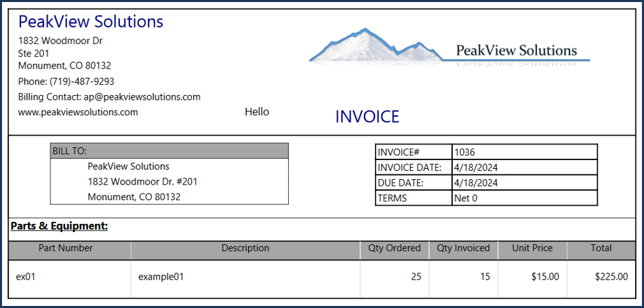Click the 'Hello' text
Screen dimensions: 644x308
click(257, 111)
